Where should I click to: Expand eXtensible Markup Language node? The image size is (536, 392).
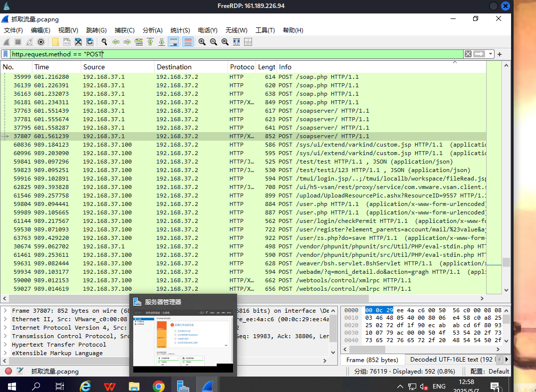(5, 353)
